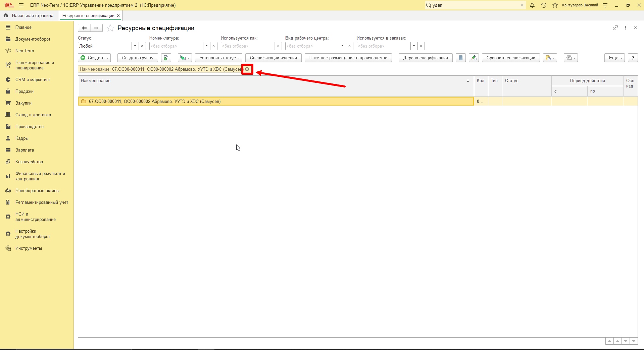Click the list view icon after Дерево спецификации
The width and height of the screenshot is (644, 350).
[461, 58]
